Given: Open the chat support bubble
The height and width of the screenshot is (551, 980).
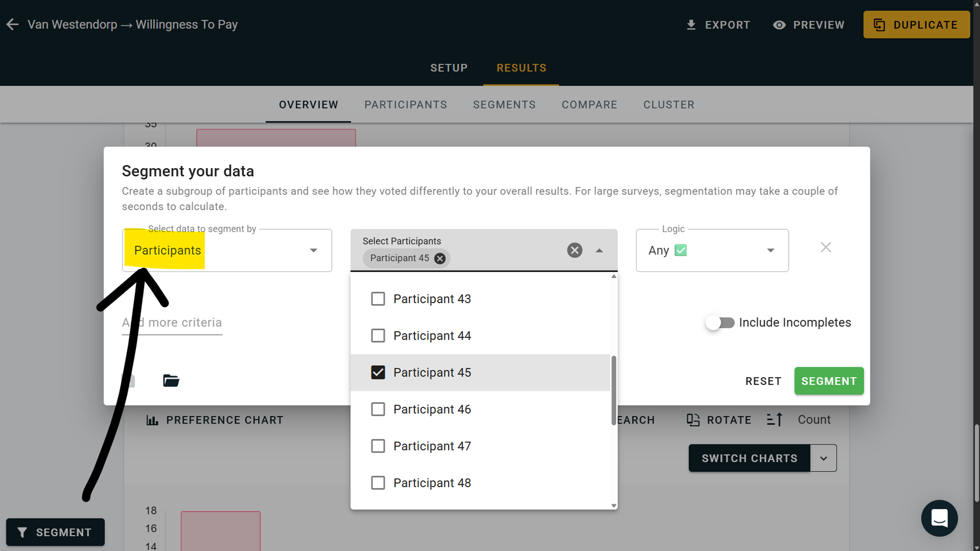Looking at the screenshot, I should click(939, 518).
